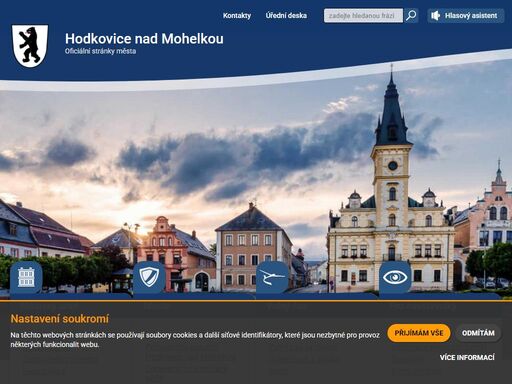This screenshot has width=512, height=384.
Task: Click the Hodkovice nad Mohelkou title
Action: (144, 39)
